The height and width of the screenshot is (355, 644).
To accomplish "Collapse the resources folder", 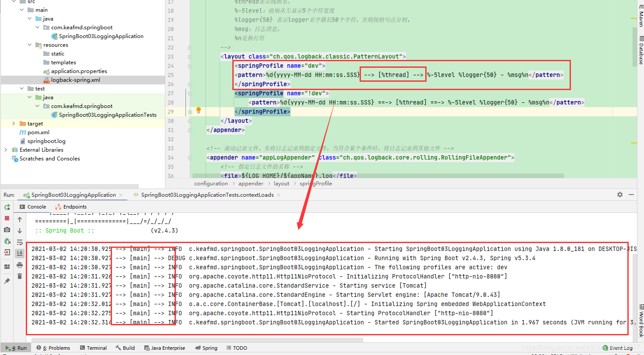I will click(x=30, y=45).
